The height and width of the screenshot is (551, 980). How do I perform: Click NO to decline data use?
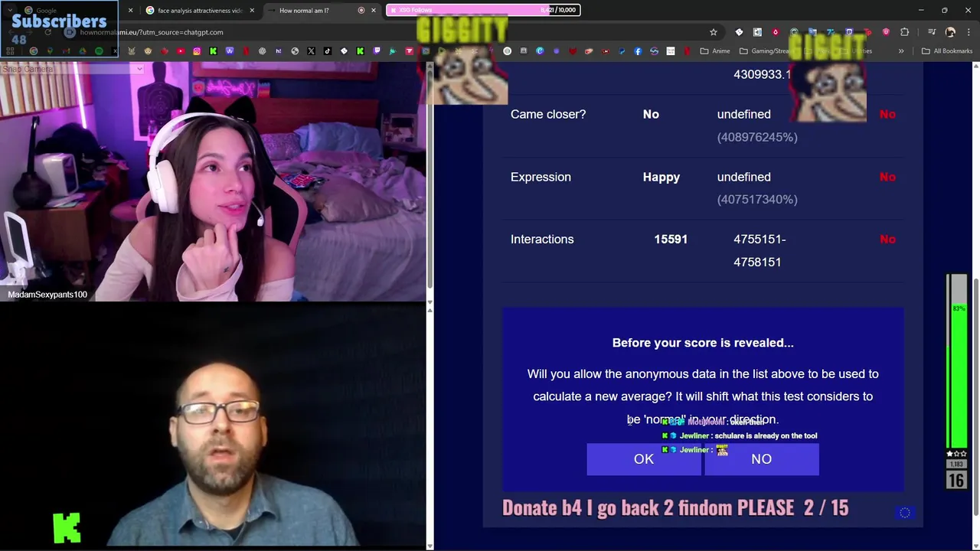coord(761,458)
